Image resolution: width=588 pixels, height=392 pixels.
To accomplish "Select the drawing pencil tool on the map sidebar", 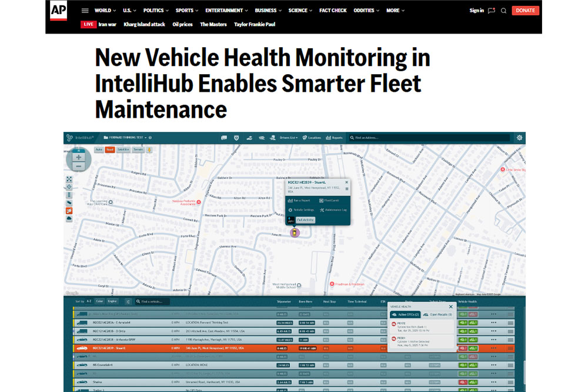I will pyautogui.click(x=70, y=202).
